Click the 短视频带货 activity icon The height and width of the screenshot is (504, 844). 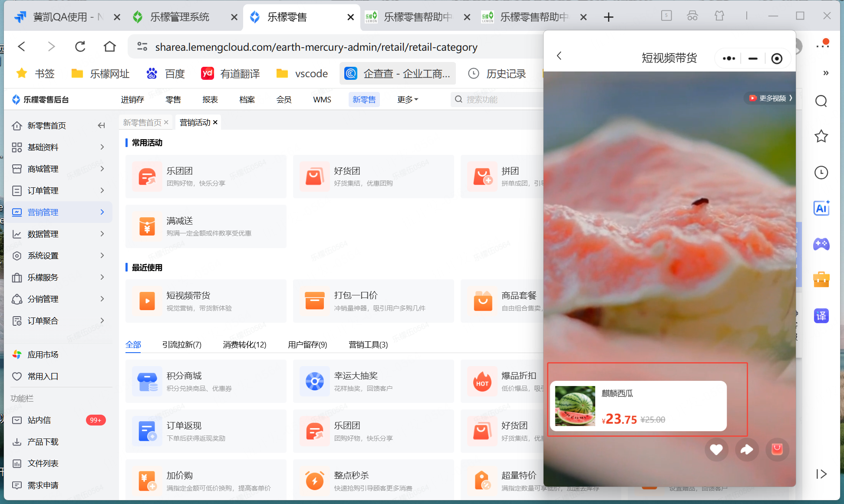click(x=147, y=301)
